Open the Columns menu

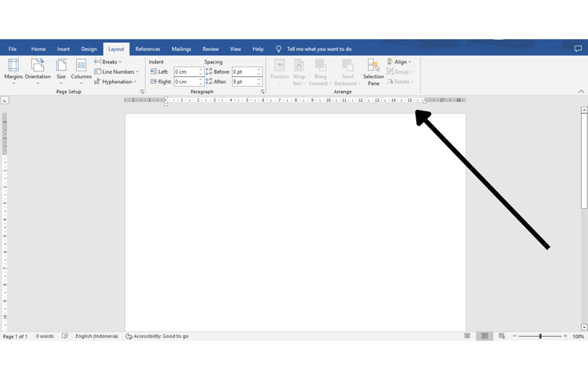pos(81,71)
